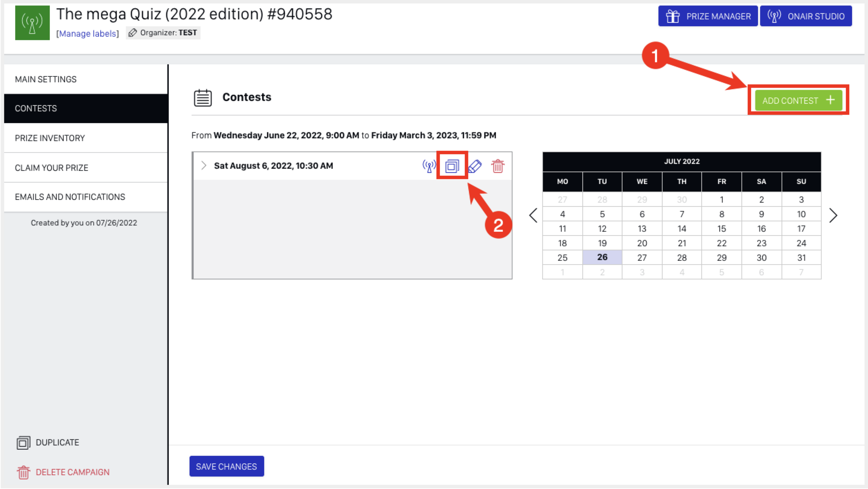Screen dimensions: 868x489
Task: Open the Manage labels link
Action: tap(87, 34)
